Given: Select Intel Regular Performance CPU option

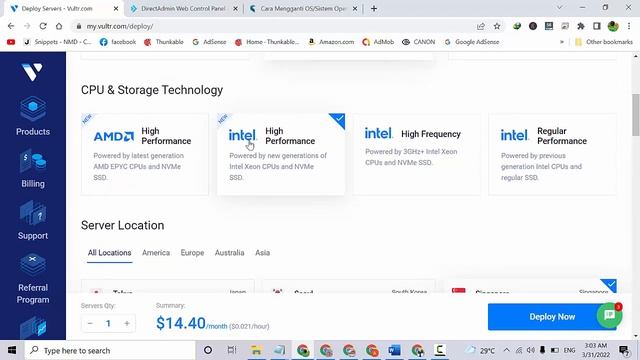Looking at the screenshot, I should point(553,154).
